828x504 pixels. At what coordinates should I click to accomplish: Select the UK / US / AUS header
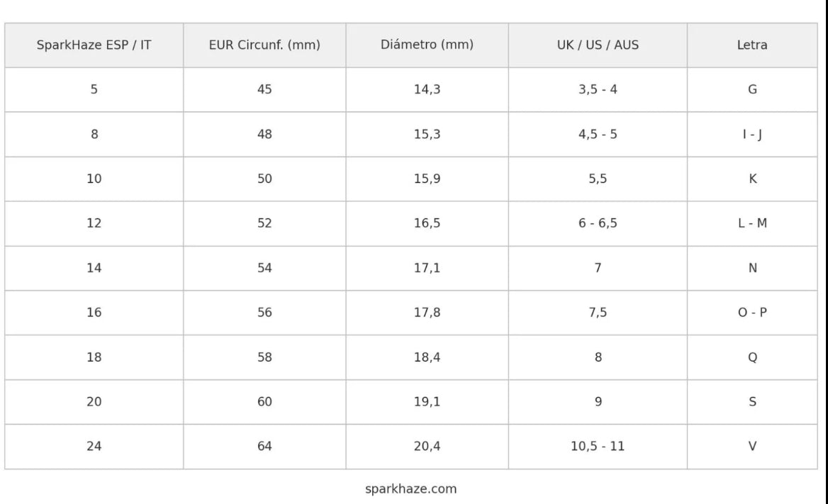(598, 45)
